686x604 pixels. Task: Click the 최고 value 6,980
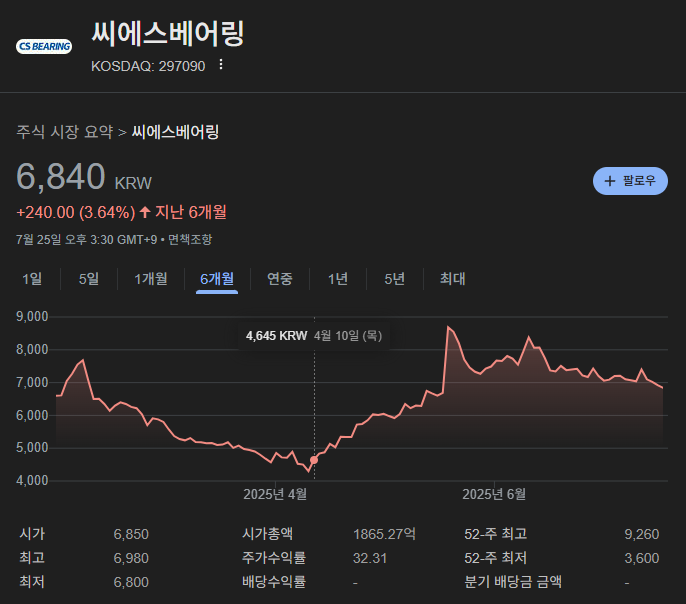131,558
